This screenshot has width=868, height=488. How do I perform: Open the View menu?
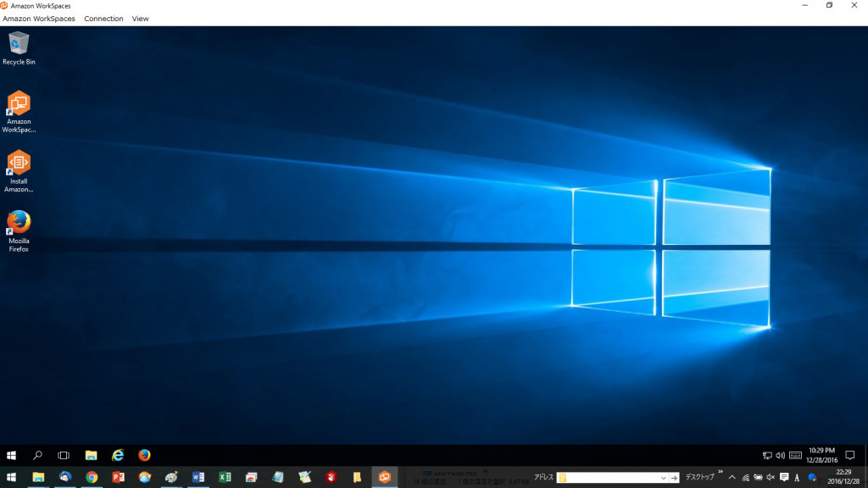pyautogui.click(x=140, y=19)
